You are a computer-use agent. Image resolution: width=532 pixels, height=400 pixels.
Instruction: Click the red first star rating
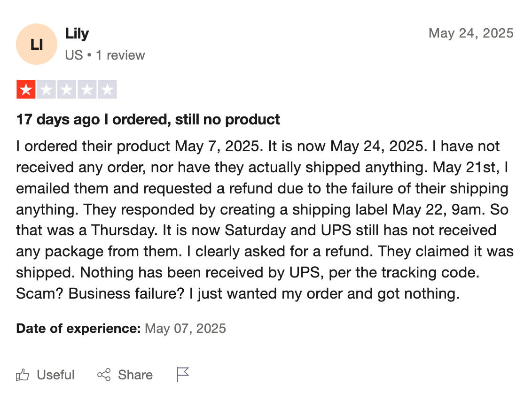26,89
